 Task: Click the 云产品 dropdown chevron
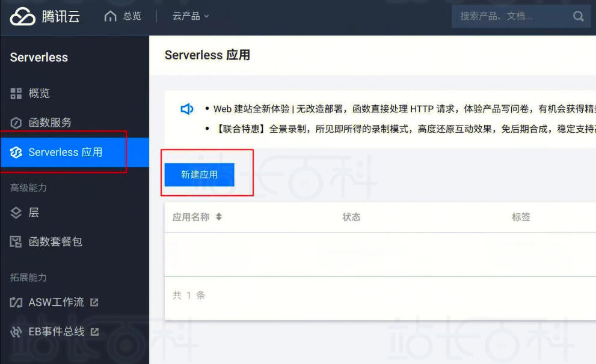pyautogui.click(x=206, y=16)
